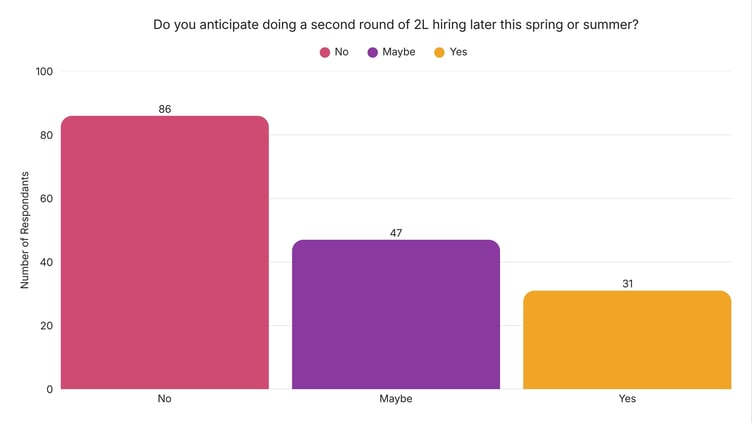Select the orange Yes bar
752x423 pixels.
[x=627, y=339]
